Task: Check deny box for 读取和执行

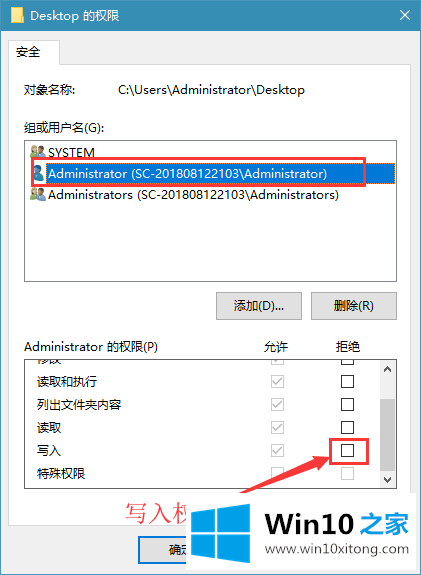Action: click(x=347, y=382)
